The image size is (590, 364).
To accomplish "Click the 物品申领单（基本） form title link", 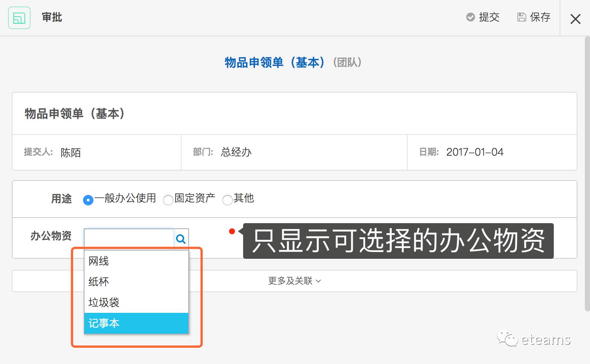I will tap(275, 62).
